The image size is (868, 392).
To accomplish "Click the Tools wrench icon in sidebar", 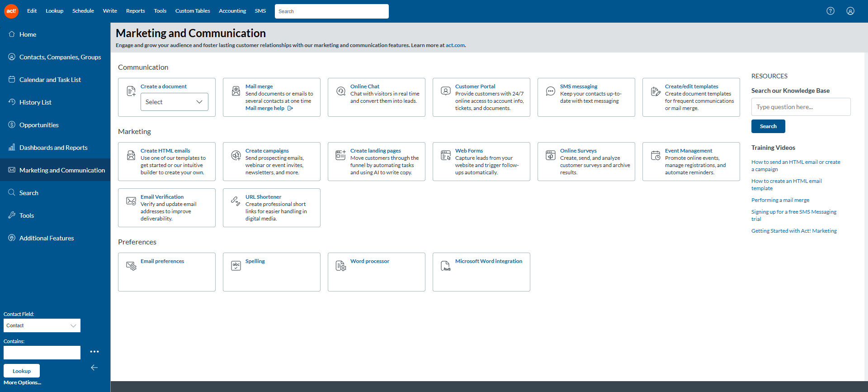I will (12, 215).
